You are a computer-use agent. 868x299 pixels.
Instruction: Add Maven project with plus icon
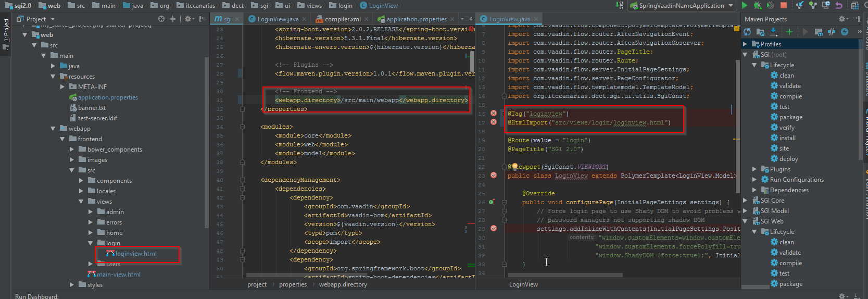tap(789, 32)
